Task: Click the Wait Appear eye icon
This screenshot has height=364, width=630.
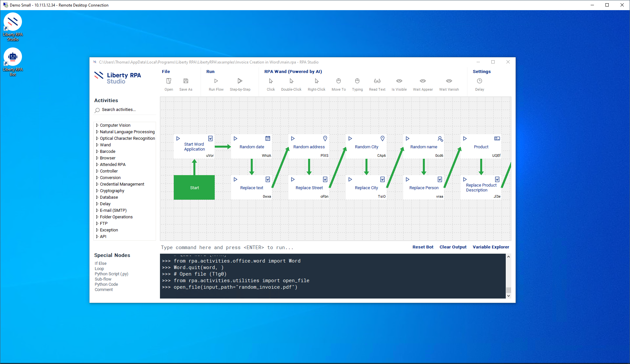Action: [x=423, y=81]
